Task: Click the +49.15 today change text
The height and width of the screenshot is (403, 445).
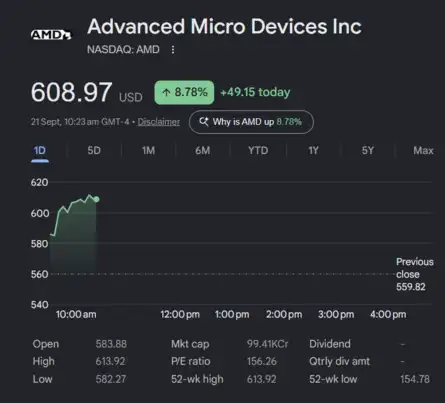Action: click(255, 92)
